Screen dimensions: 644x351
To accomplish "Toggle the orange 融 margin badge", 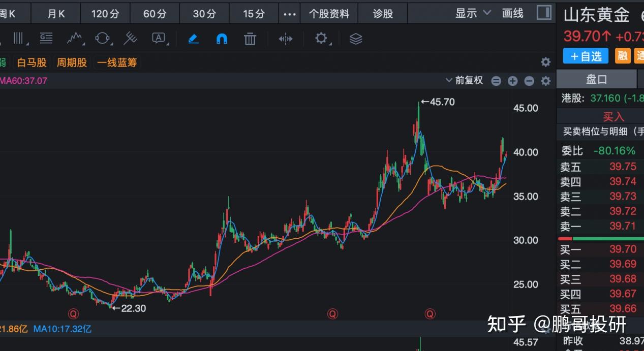I will click(622, 56).
